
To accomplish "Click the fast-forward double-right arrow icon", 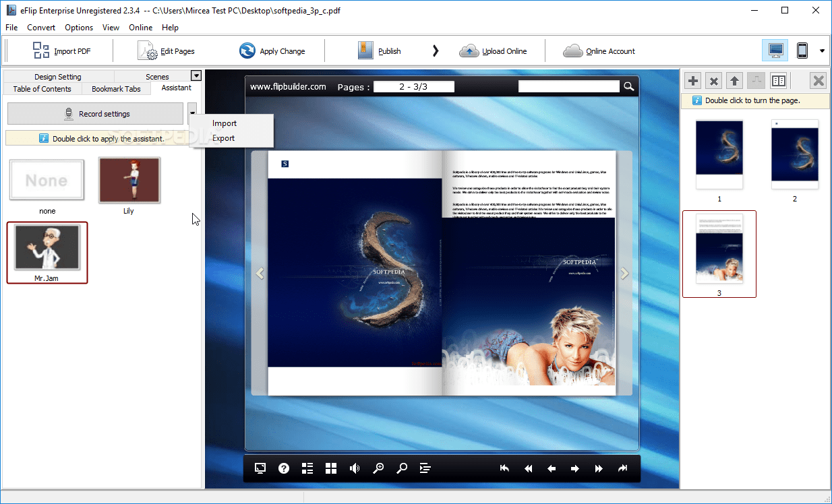I will 599,468.
